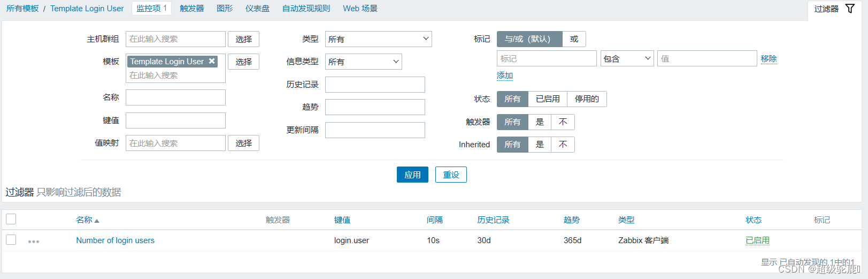Image resolution: width=868 pixels, height=279 pixels.
Task: Open the 类型 dropdown
Action: click(378, 39)
